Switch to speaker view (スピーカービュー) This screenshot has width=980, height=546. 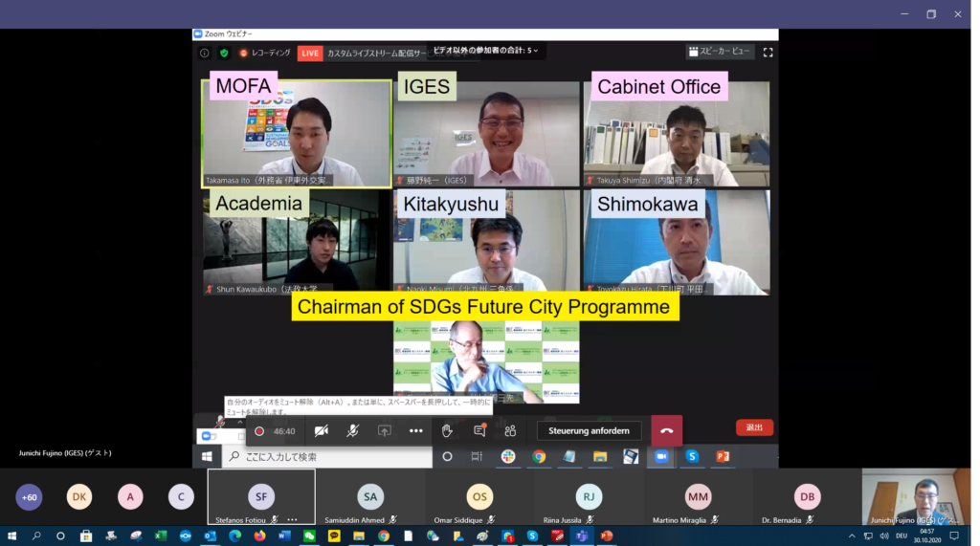720,52
